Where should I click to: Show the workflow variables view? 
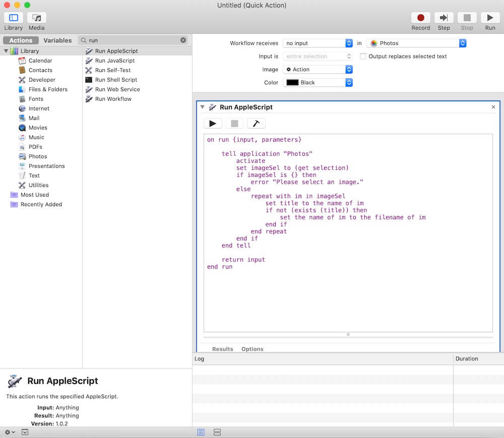pos(217,432)
